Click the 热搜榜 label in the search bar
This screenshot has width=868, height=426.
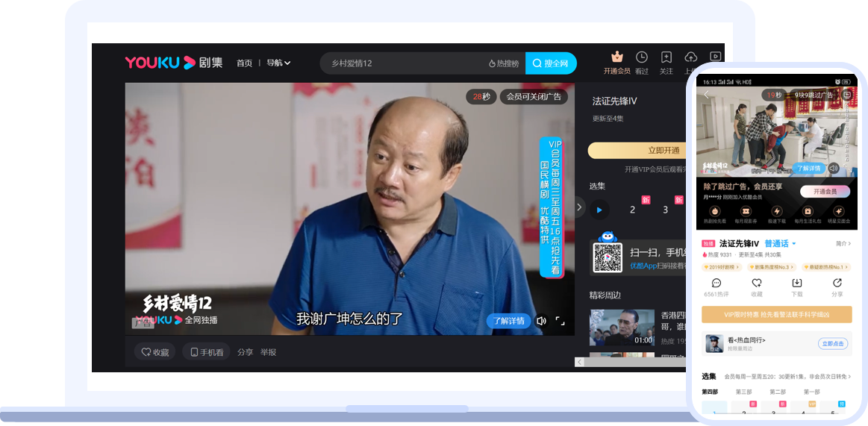508,63
